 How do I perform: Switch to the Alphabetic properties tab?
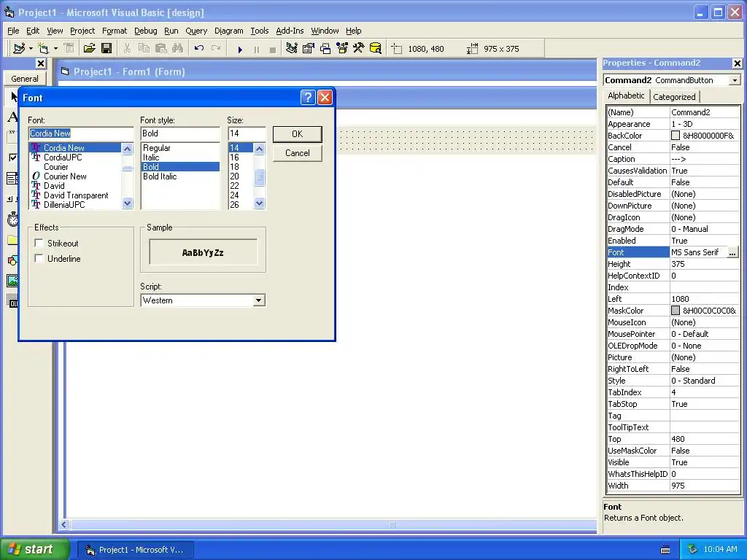[626, 96]
